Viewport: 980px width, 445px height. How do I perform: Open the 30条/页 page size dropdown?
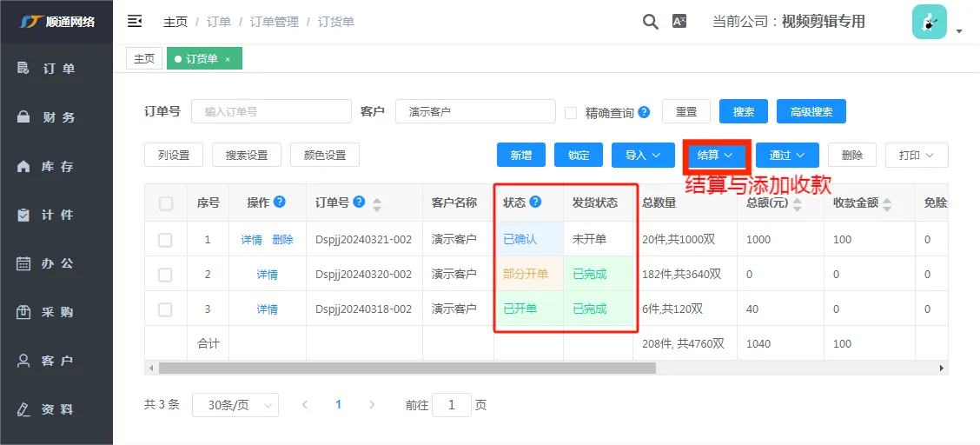(x=235, y=405)
